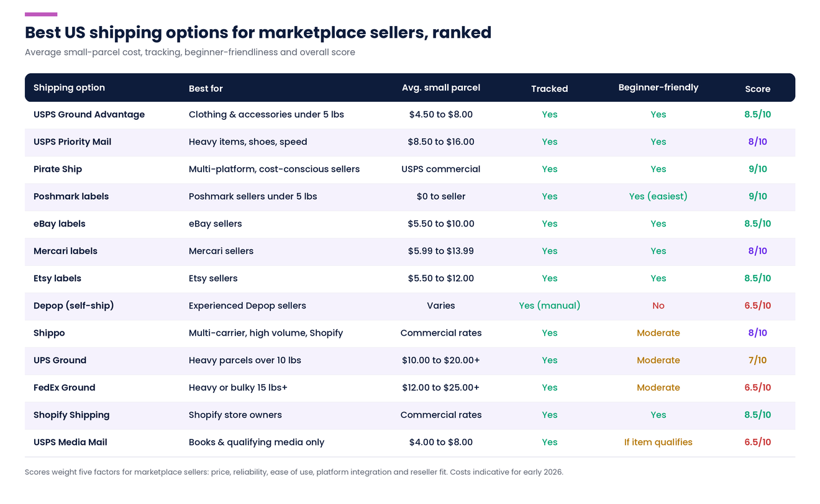Viewport: 820px width, 504px height.
Task: Click the 'Score' column header
Action: point(758,88)
